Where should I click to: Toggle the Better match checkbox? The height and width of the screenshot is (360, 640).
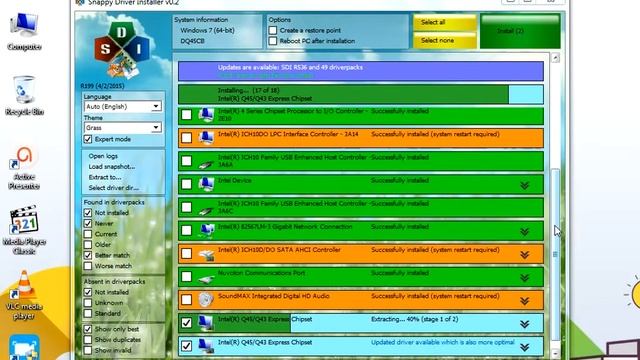tap(88, 255)
